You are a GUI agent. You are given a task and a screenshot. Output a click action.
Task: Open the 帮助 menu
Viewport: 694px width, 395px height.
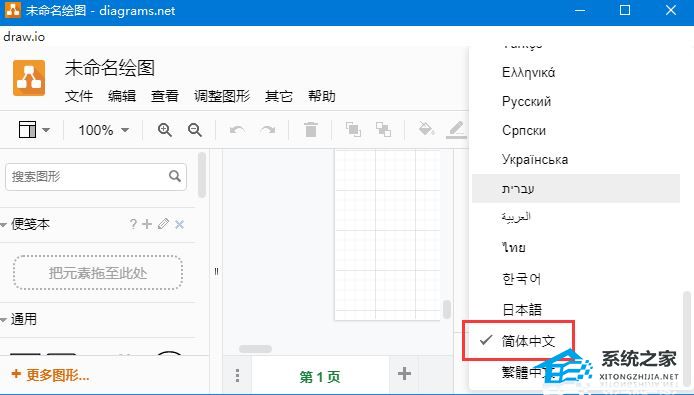[x=322, y=96]
